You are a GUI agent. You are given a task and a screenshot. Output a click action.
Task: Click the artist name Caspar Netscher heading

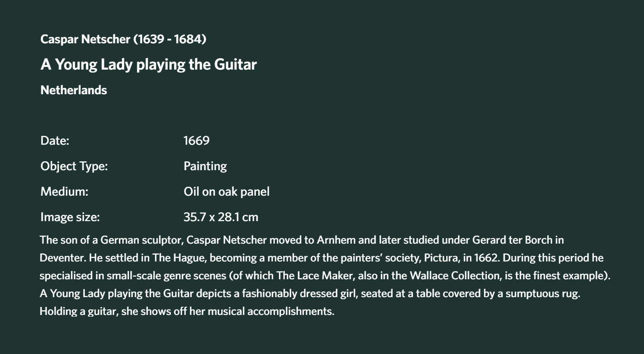point(123,39)
